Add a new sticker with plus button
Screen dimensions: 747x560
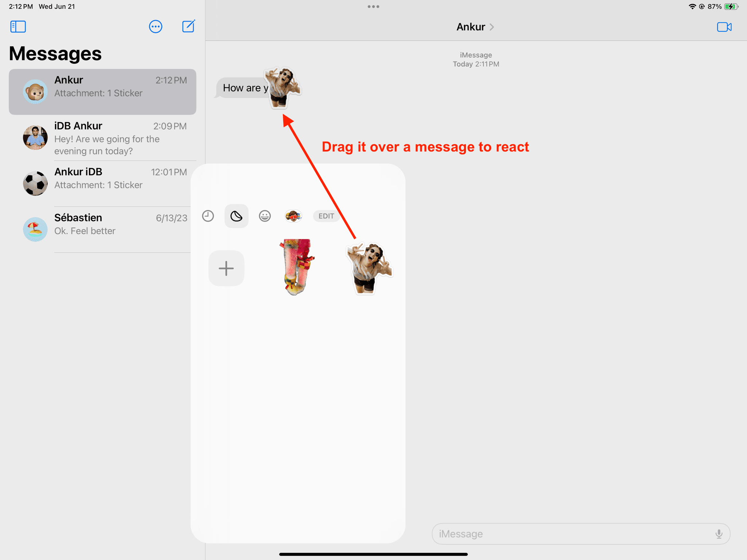click(226, 268)
